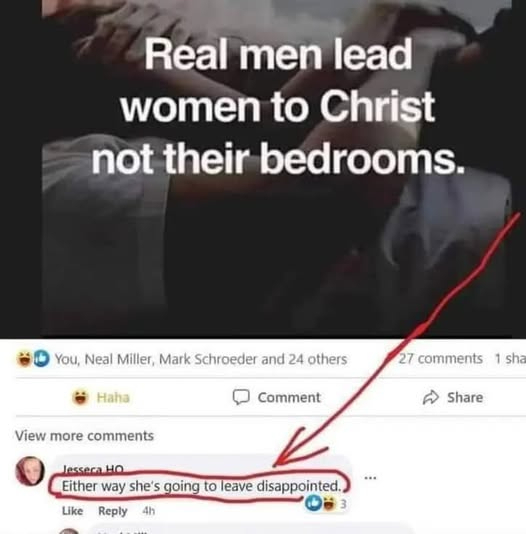
Task: Click the commenter name Jesseca HO
Action: click(93, 470)
